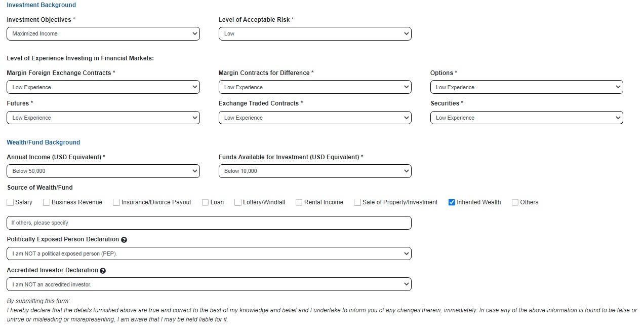Viewport: 644px width, 326px height.
Task: Expand the Annual Income dropdown
Action: tap(103, 171)
